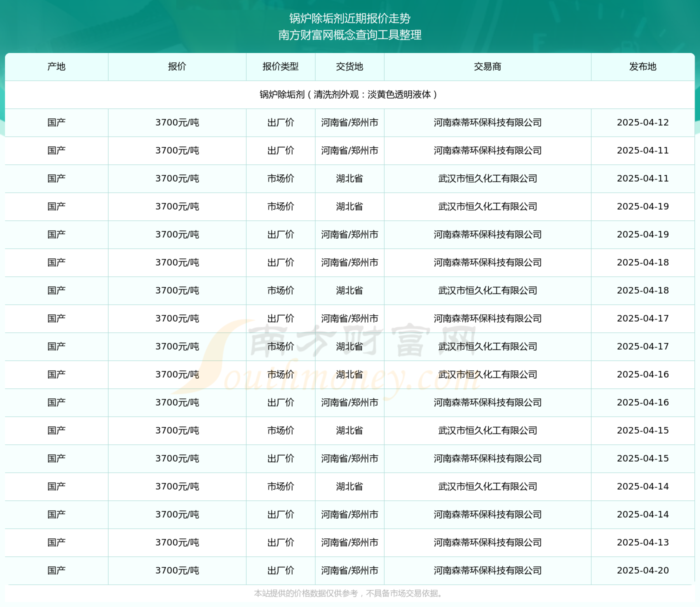The image size is (700, 607).
Task: Select the product row 锅炉除垢剂（清洗剂外观：淡黄色透明液体）
Action: tap(350, 94)
